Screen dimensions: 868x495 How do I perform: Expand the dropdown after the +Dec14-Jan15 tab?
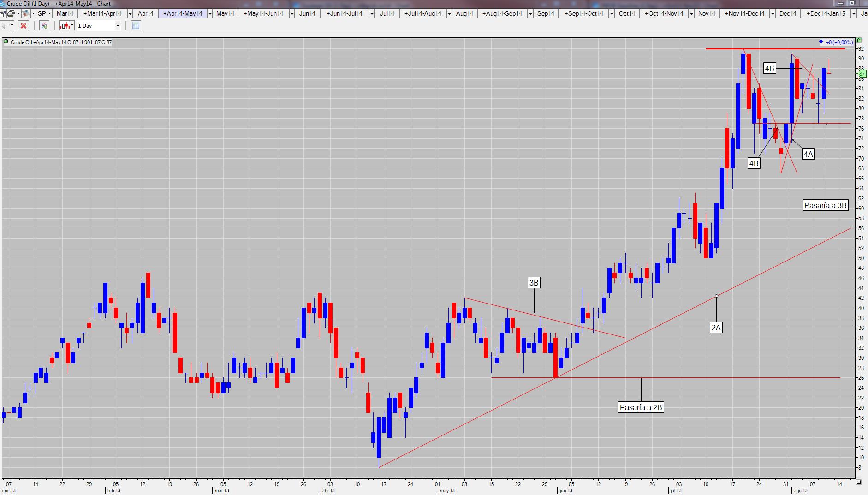[854, 13]
